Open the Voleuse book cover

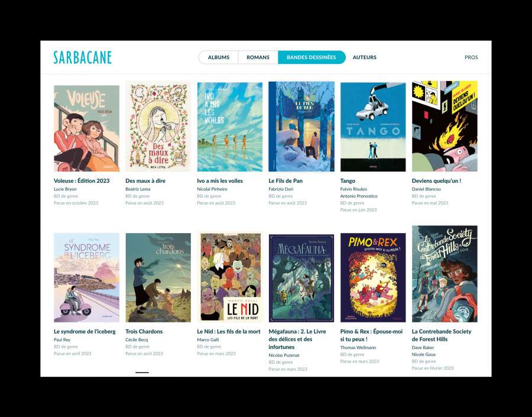click(x=86, y=128)
